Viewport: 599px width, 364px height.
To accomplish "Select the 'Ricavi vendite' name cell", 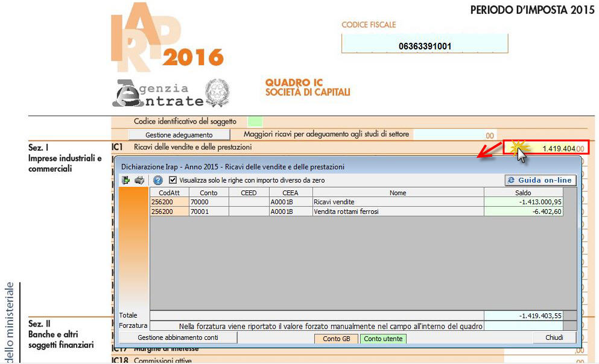I will point(398,202).
